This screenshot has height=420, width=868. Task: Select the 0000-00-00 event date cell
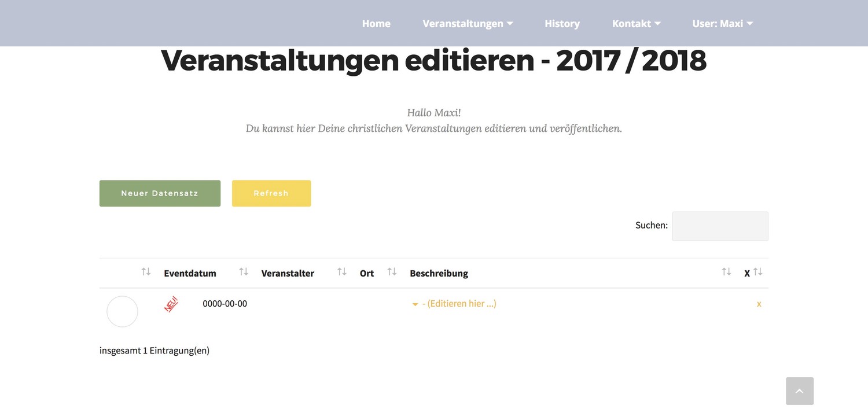point(225,304)
